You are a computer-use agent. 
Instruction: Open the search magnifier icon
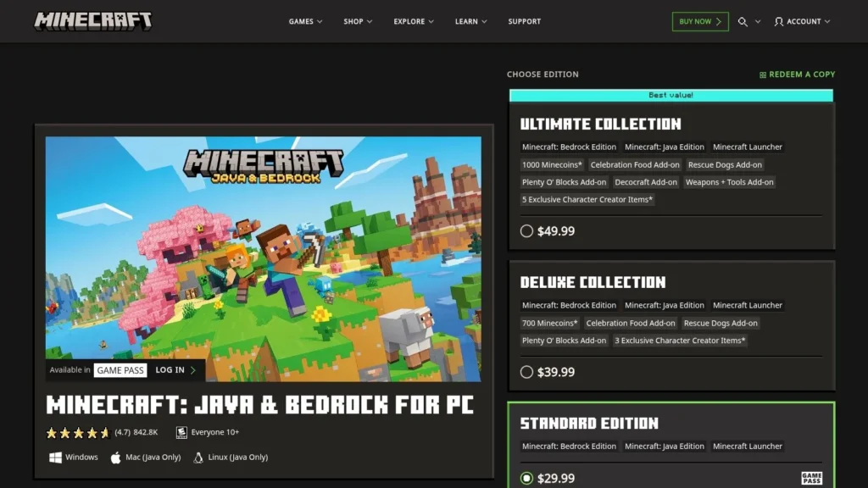point(743,21)
